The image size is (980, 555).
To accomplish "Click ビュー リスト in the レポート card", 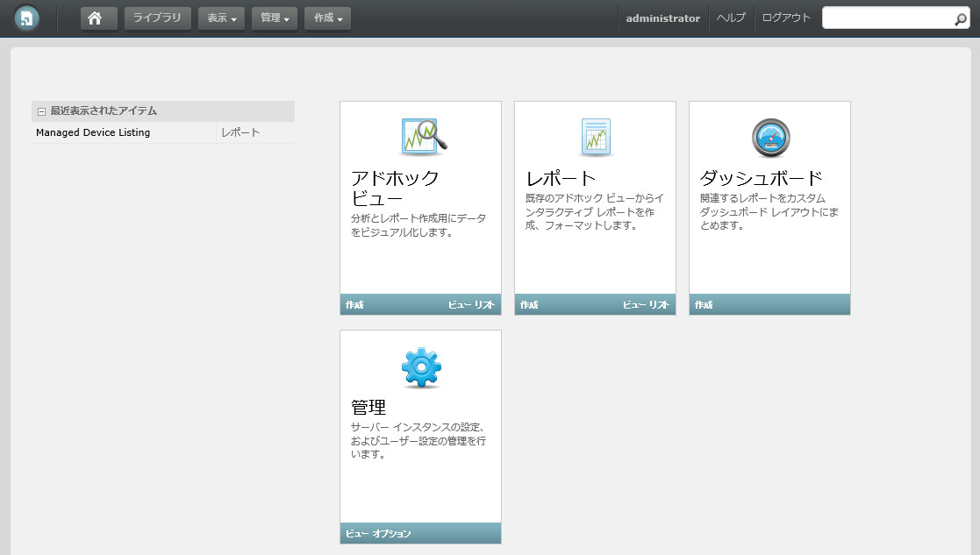I will pos(646,304).
